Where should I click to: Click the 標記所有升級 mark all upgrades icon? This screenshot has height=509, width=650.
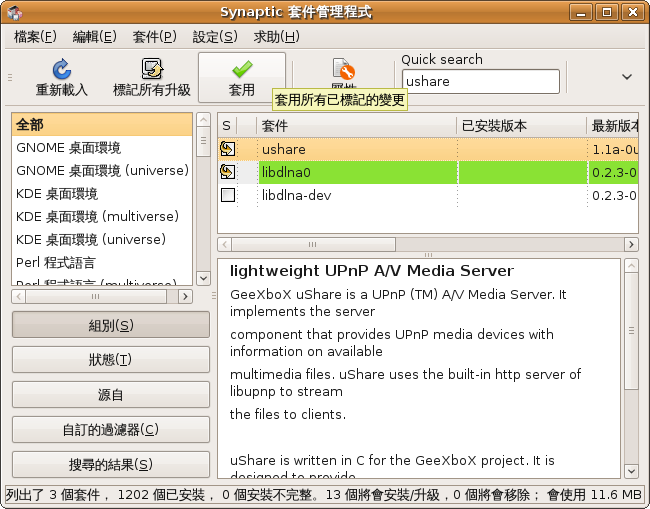[152, 69]
